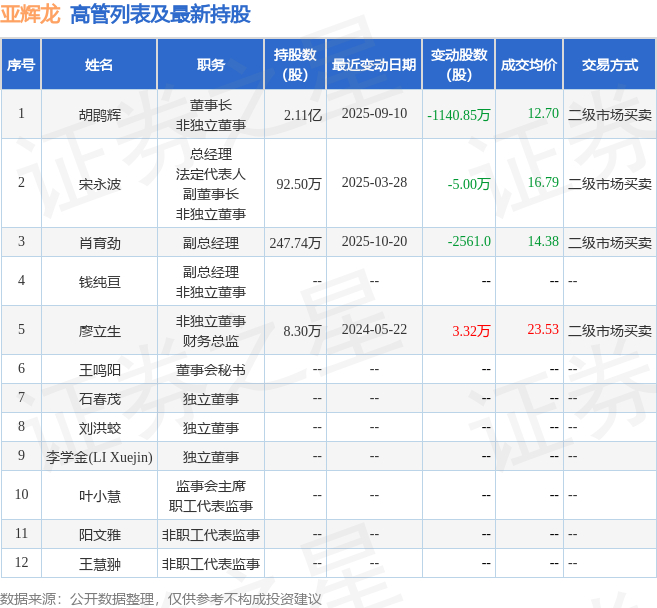
Task: Select the 姓名 column header
Action: 99,65
